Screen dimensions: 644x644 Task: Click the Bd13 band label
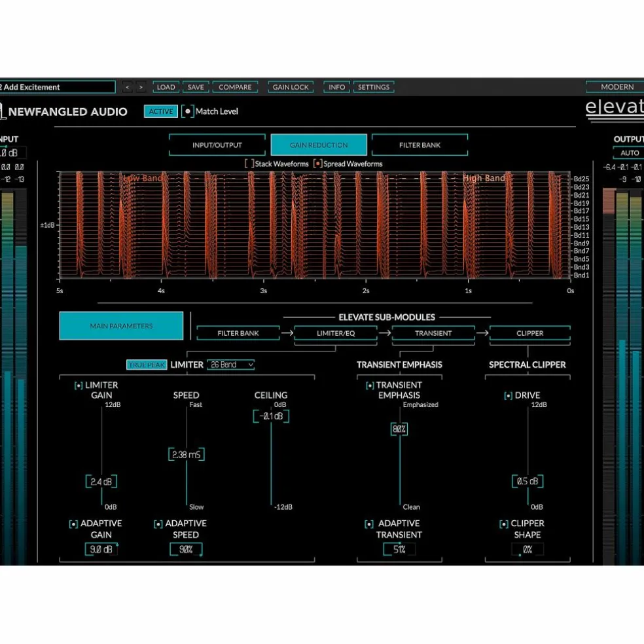pyautogui.click(x=581, y=227)
